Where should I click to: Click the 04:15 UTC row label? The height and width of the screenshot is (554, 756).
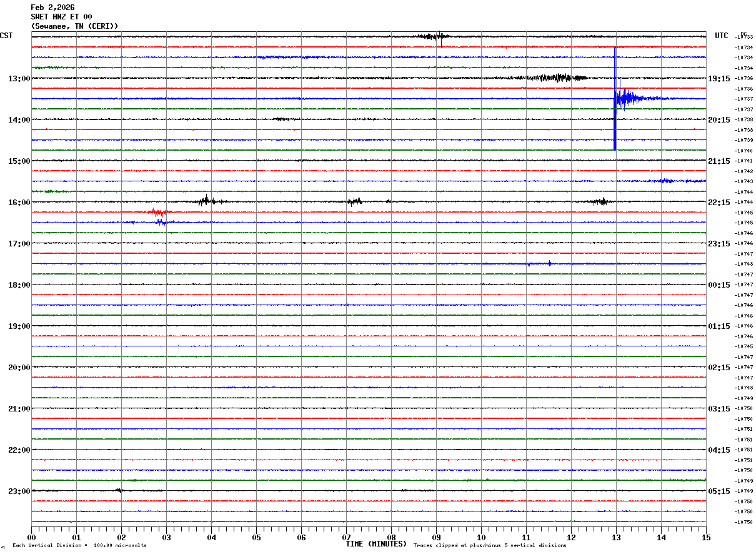719,450
